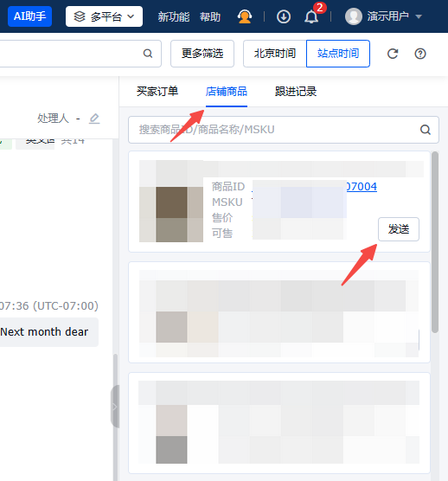Click the product search magnifier icon
448x481 pixels.
pos(425,130)
